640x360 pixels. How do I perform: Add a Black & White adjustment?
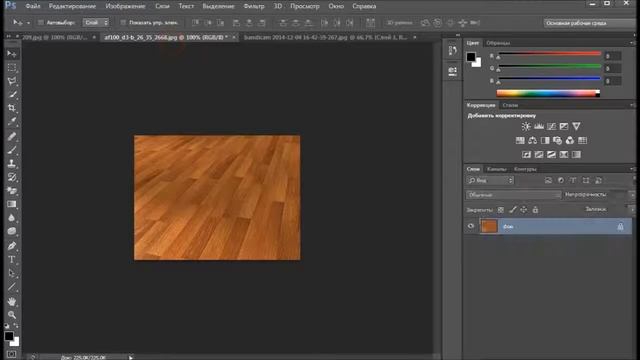pyautogui.click(x=545, y=140)
